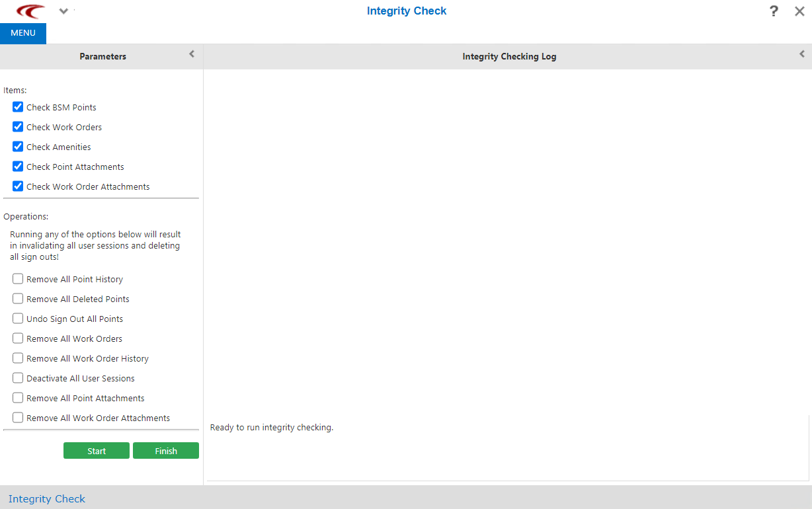Click the Parameters panel header
812x509 pixels.
102,56
